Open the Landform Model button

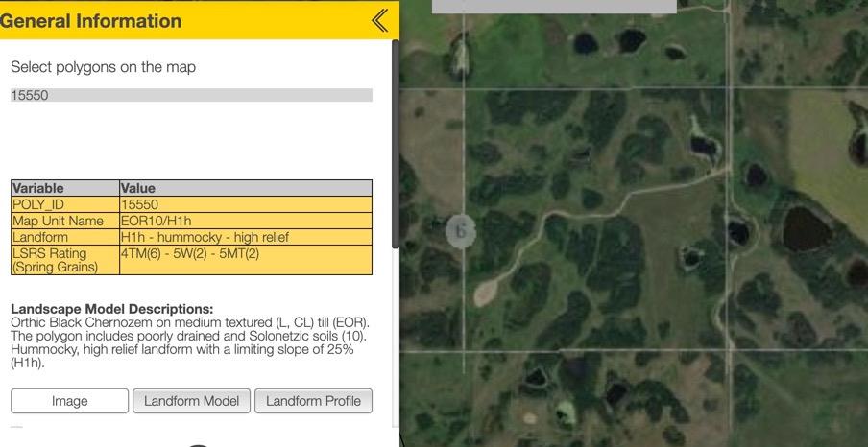pos(191,401)
